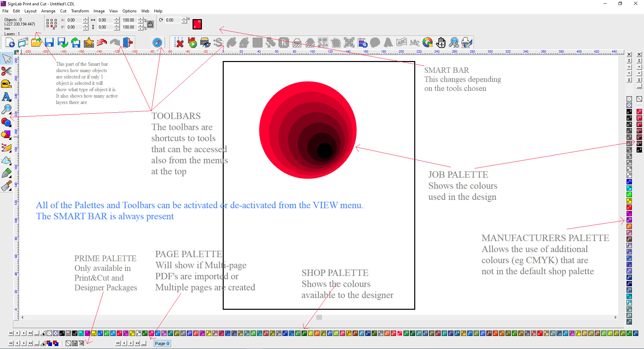Click the red fill swatch in the Smart Bar
Viewport: 644px width, 349px height.
point(197,24)
